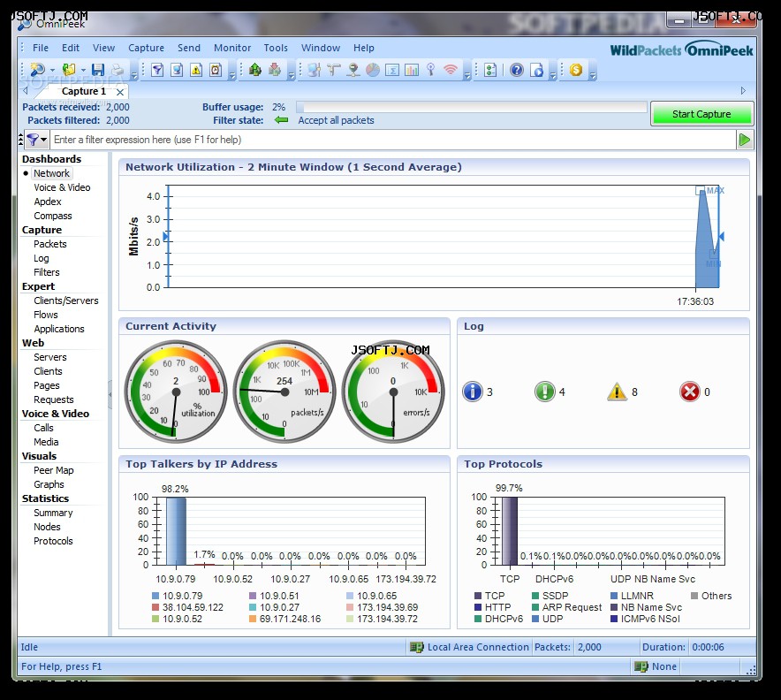Click the pin-shaped toolbar icon
This screenshot has height=700, width=781.
tap(431, 70)
